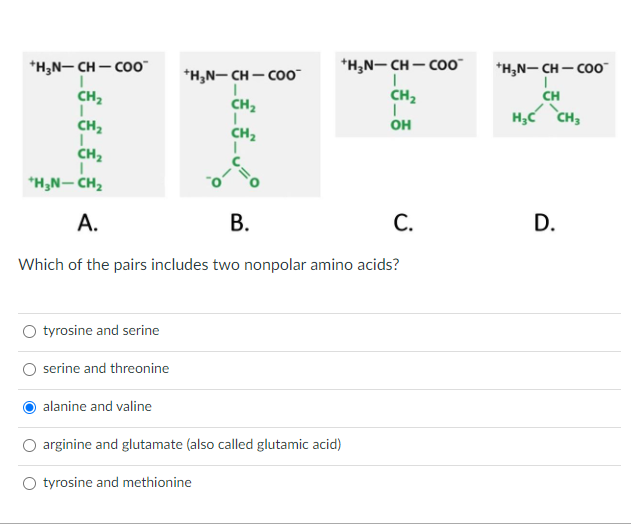The image size is (631, 527).
Task: Click the 'alanine and valine' answer text
Action: coord(97,407)
